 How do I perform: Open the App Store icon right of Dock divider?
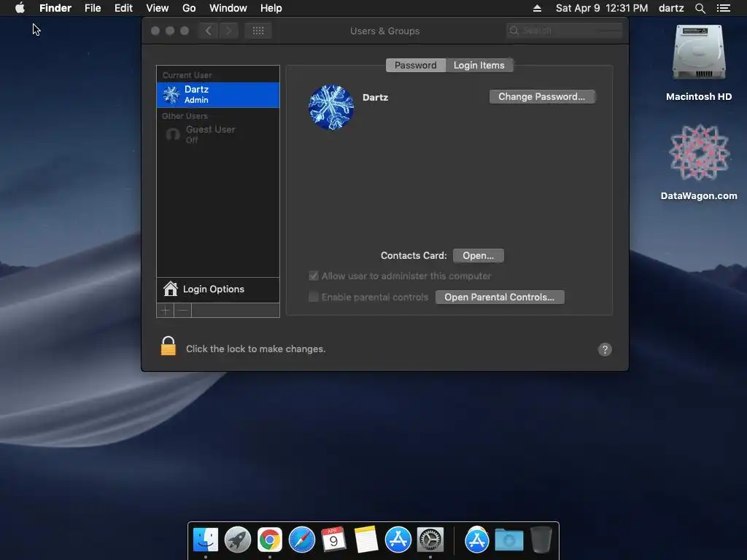(477, 540)
